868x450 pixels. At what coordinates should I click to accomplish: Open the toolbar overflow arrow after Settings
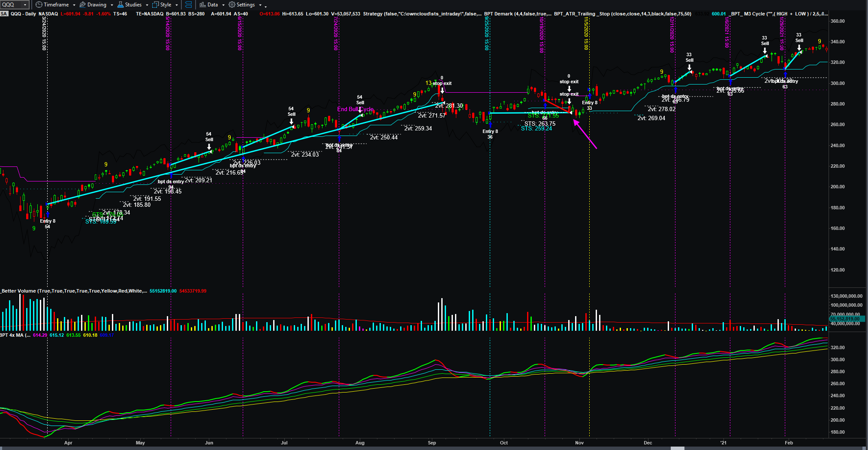tap(266, 6)
